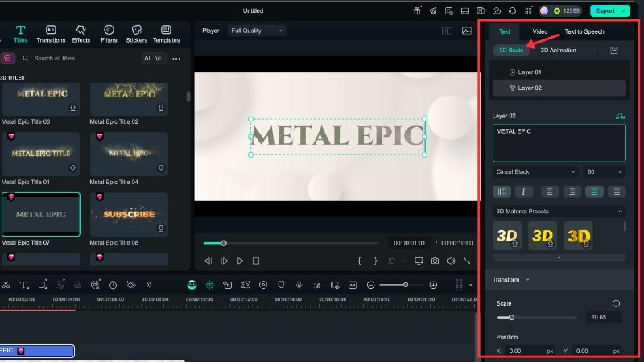Image resolution: width=644 pixels, height=362 pixels.
Task: Switch to the Video tab in properties
Action: coord(539,31)
